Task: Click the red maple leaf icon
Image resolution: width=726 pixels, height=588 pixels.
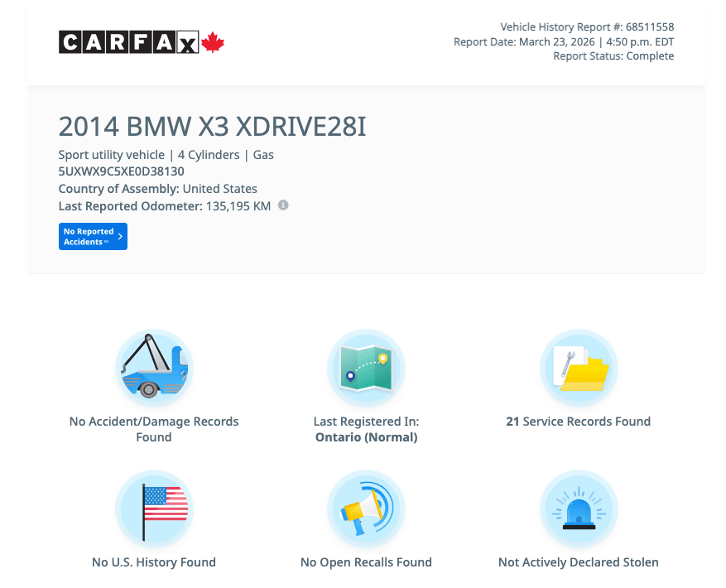Action: pyautogui.click(x=213, y=42)
